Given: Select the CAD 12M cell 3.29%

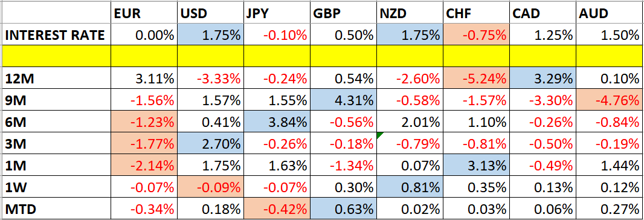Looking at the screenshot, I should click(543, 78).
